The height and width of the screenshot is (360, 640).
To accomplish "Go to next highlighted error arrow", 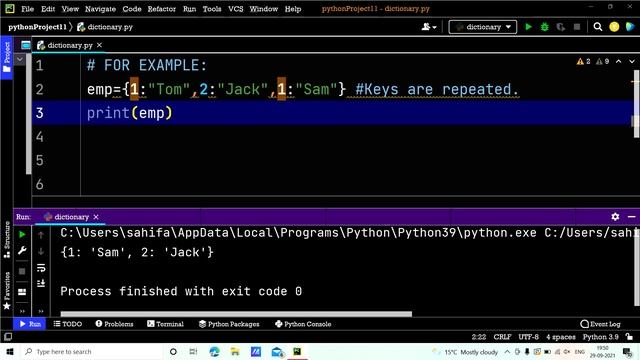I will click(632, 61).
